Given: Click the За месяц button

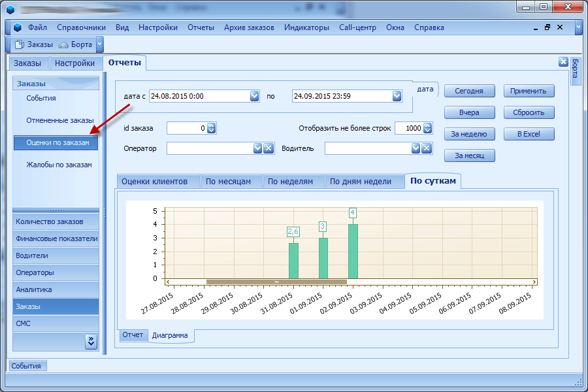Looking at the screenshot, I should [469, 155].
